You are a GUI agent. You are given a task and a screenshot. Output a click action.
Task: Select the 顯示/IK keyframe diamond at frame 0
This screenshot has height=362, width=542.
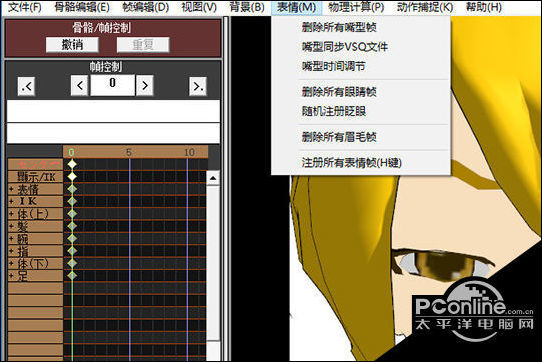coord(72,176)
